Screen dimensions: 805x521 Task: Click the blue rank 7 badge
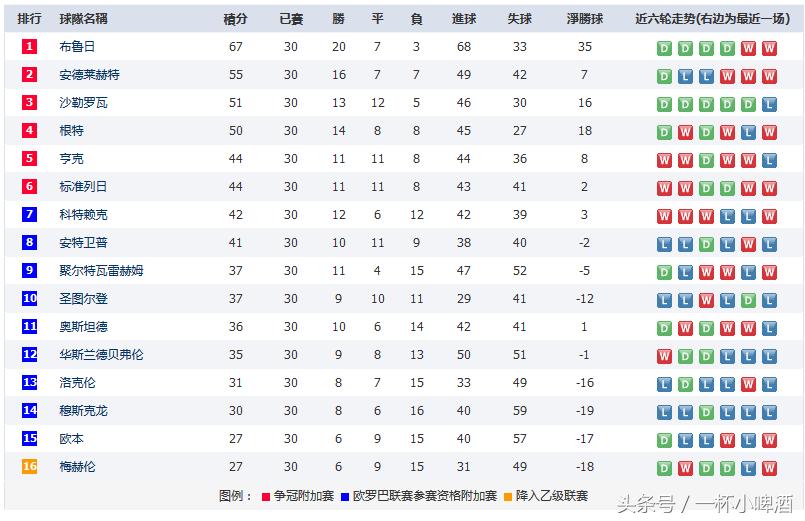click(30, 215)
